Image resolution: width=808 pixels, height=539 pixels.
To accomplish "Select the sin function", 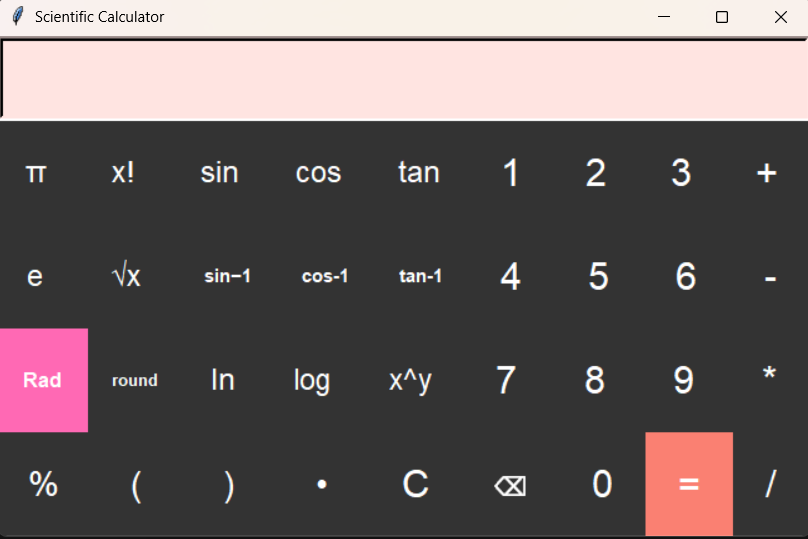I will [220, 173].
